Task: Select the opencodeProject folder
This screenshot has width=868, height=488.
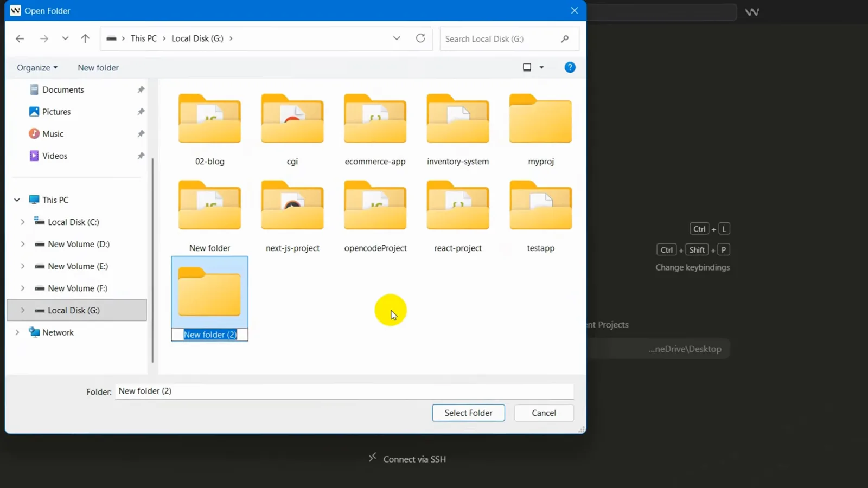Action: tap(375, 216)
